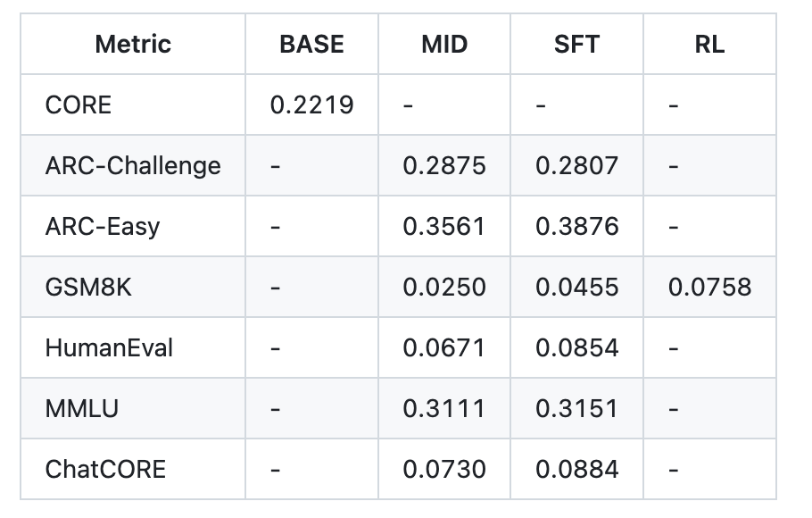Screen dimensions: 812x518
Task: Click the MID column header
Action: tap(444, 44)
